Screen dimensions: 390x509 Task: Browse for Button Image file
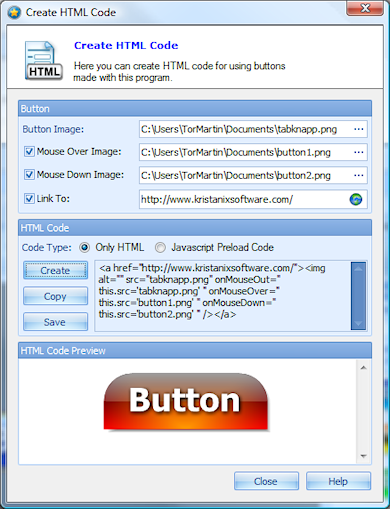click(x=358, y=129)
